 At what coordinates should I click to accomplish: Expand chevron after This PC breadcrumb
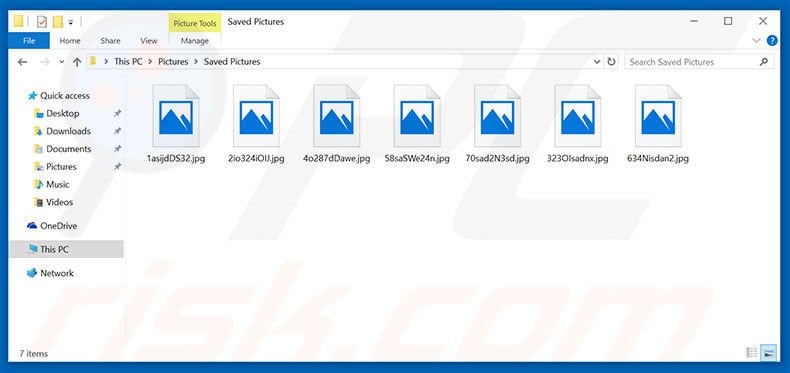(x=150, y=61)
